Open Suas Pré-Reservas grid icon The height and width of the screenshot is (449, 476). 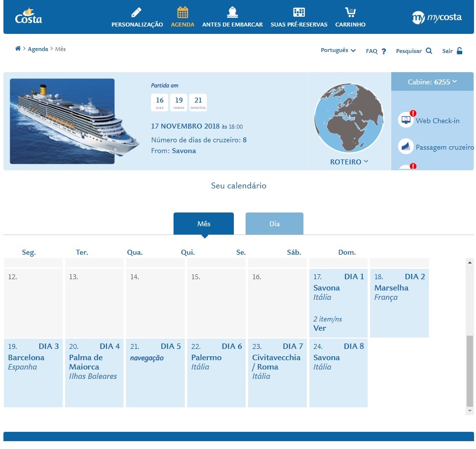[x=299, y=12]
